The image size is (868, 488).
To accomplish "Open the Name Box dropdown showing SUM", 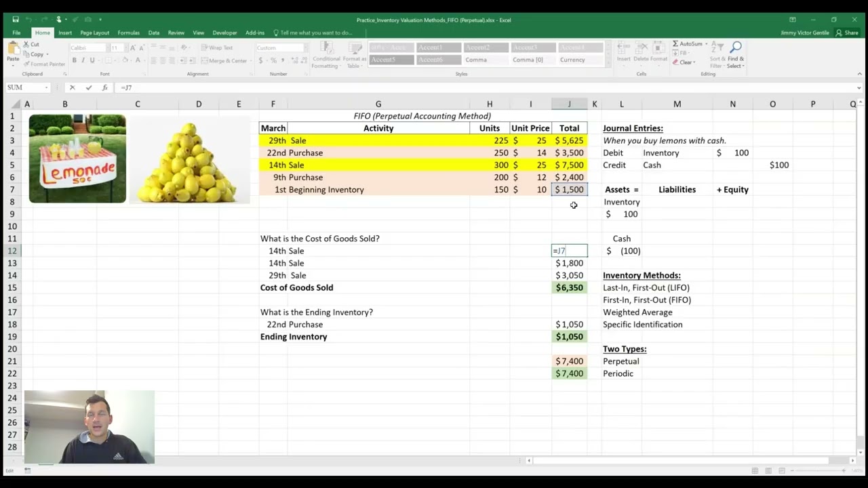I will point(47,87).
